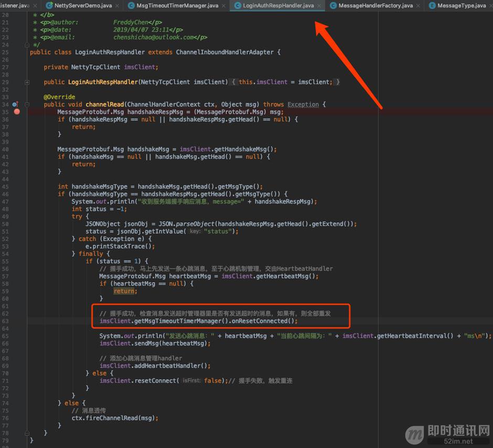The width and height of the screenshot is (493, 448).
Task: Click the @Override annotation
Action: pos(59,97)
